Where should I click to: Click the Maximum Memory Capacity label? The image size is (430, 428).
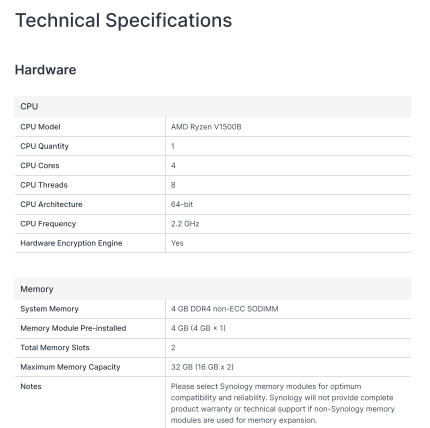[x=70, y=367]
